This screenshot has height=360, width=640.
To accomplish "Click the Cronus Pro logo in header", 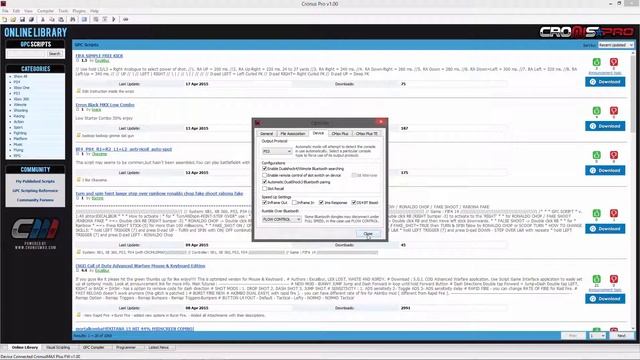I will (586, 32).
